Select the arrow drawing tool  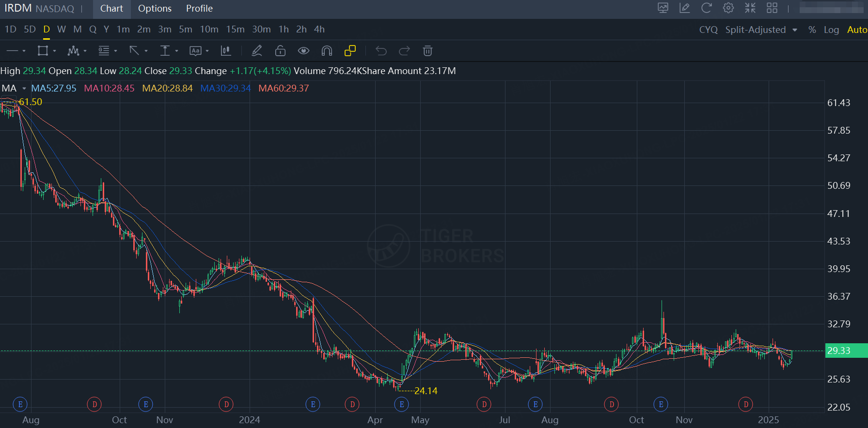coord(134,51)
